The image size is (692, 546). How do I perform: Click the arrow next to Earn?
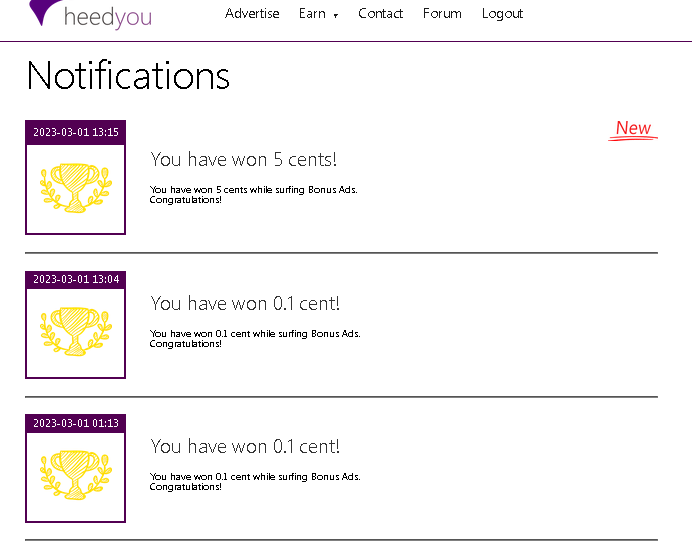336,16
